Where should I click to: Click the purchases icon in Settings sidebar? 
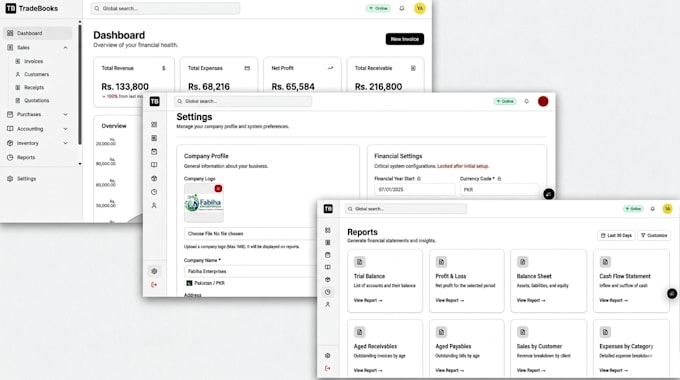154,151
